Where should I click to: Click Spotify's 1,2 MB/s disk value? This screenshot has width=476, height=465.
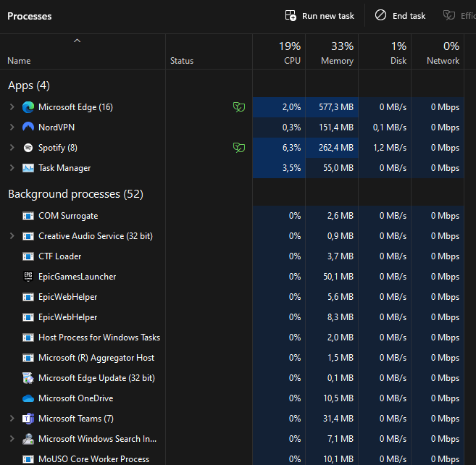[x=390, y=148]
